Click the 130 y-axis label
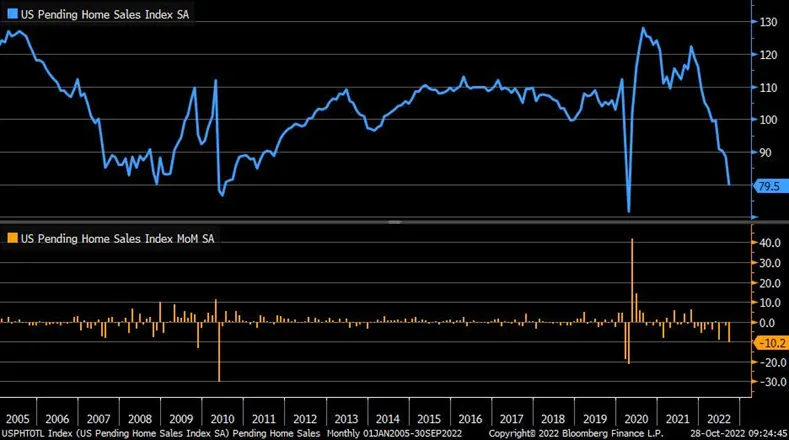Image resolution: width=789 pixels, height=440 pixels. coord(768,22)
